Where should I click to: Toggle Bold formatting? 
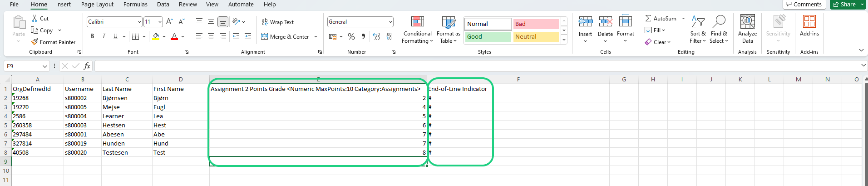(x=92, y=36)
